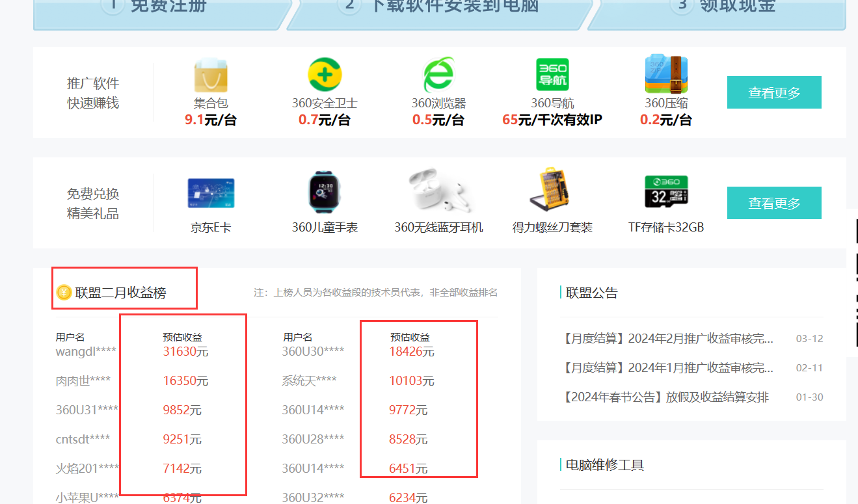The image size is (858, 504).
Task: Click the TF存储卡32GB gift name
Action: coord(666,228)
